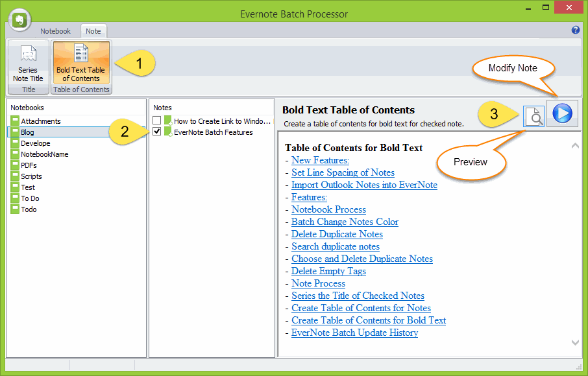588x376 pixels.
Task: Open the help question mark icon
Action: coord(575,30)
